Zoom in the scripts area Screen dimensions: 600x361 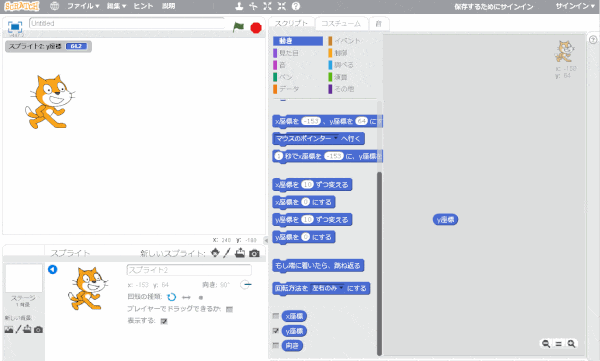tap(571, 344)
